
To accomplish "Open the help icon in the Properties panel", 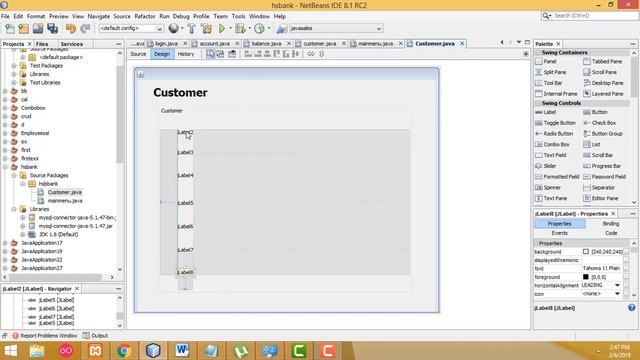I will coord(631,308).
